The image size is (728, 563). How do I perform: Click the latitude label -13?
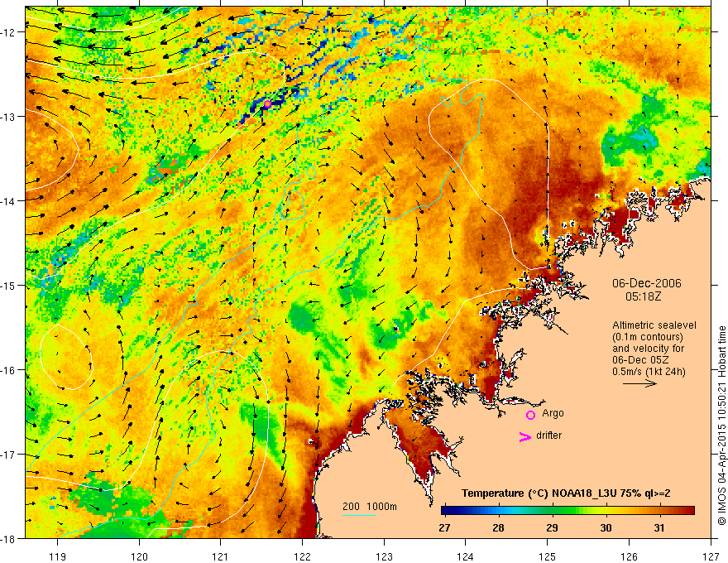[9, 117]
